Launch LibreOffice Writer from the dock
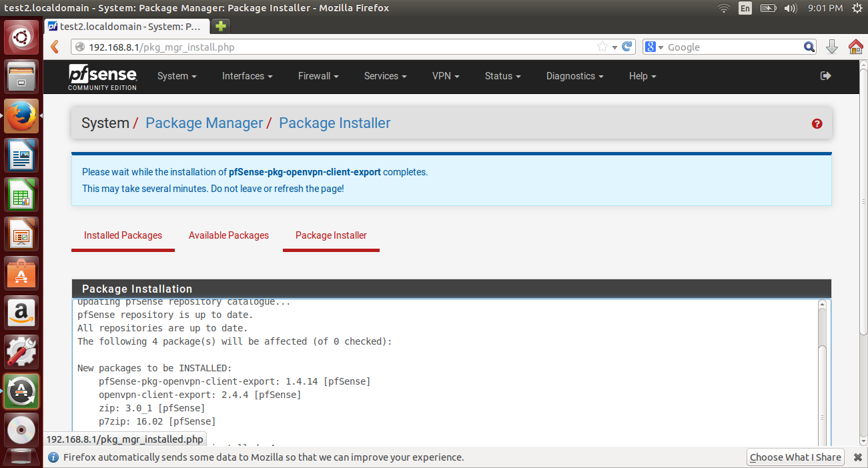The image size is (868, 468). [21, 155]
